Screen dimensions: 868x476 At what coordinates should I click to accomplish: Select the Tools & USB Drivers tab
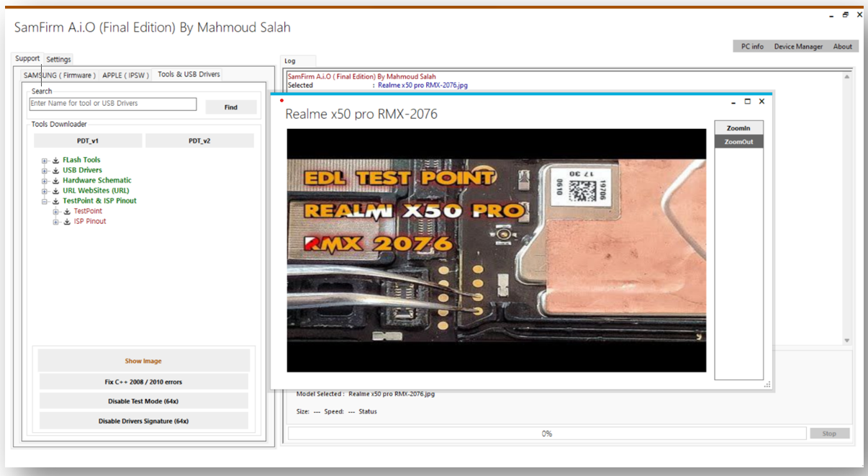click(x=189, y=74)
